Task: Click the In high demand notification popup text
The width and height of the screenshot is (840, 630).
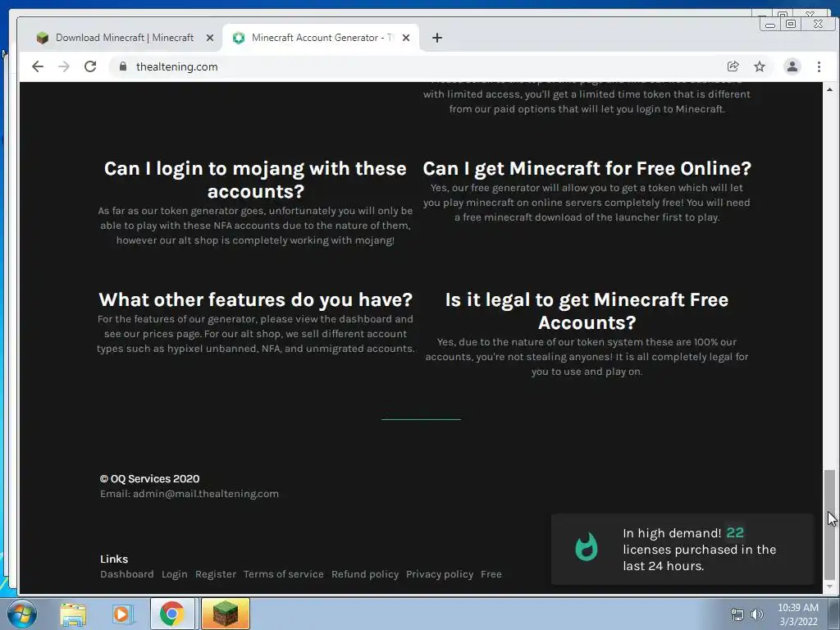Action: [699, 549]
